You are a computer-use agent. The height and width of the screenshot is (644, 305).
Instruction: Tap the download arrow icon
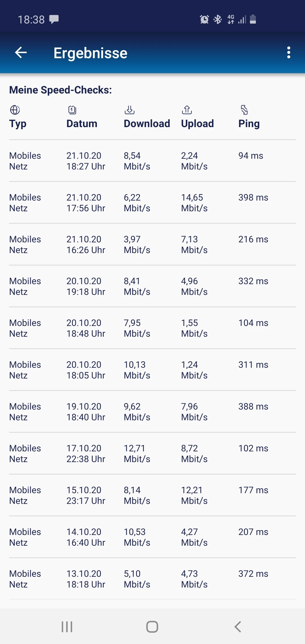click(130, 110)
